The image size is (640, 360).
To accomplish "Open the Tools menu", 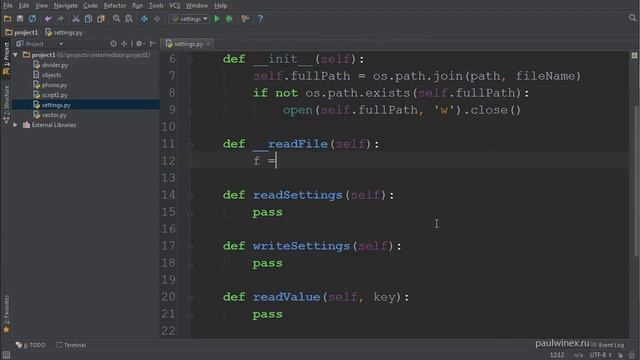I will point(156,6).
